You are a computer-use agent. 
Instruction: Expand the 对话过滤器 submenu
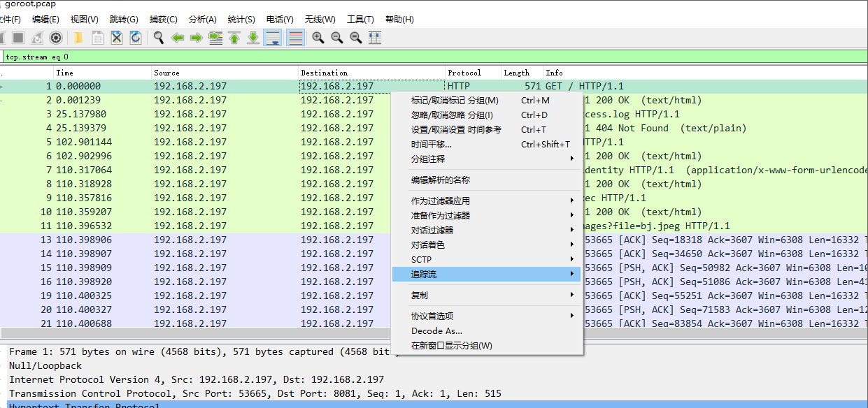point(488,230)
